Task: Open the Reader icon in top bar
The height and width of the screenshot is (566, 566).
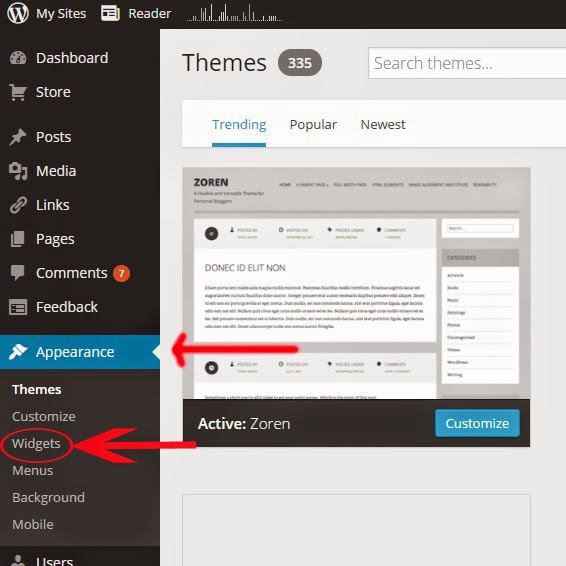Action: point(110,13)
